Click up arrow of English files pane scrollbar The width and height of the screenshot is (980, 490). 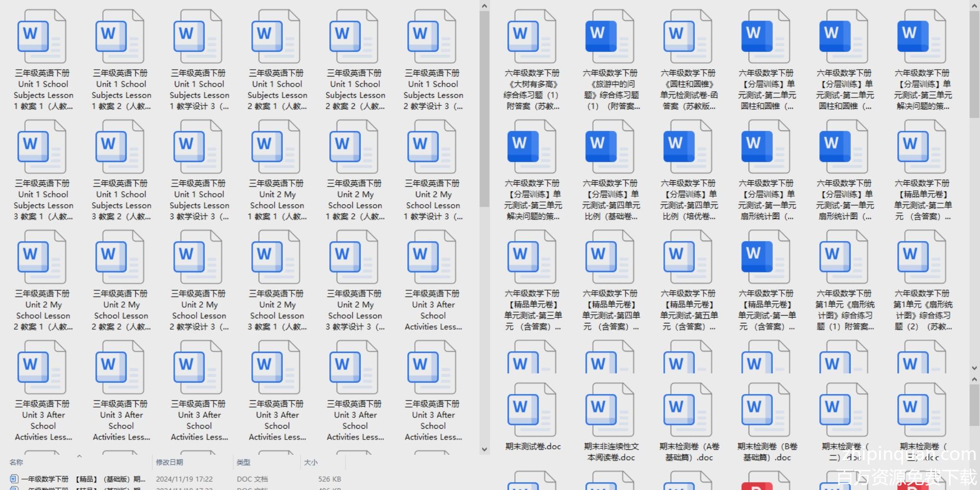pos(484,6)
